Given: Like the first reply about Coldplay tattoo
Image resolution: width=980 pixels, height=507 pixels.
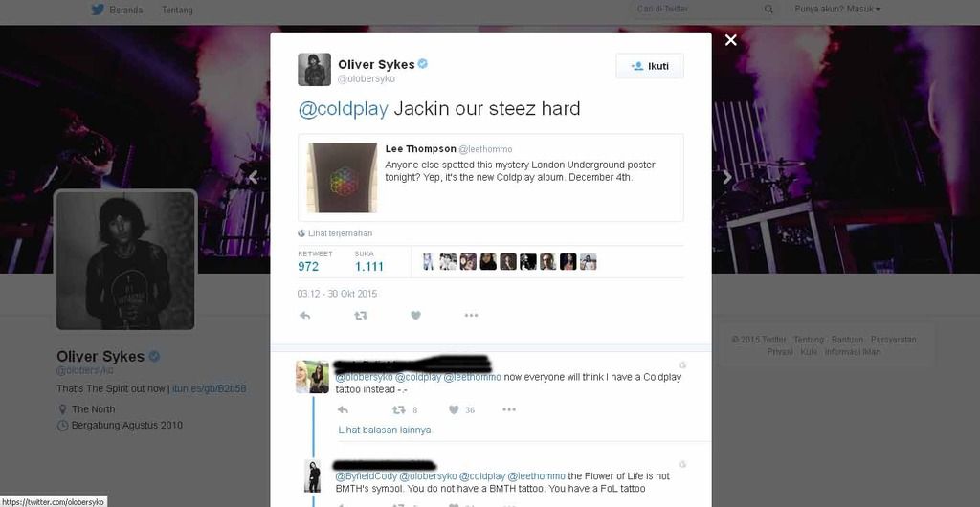Looking at the screenshot, I should coord(454,410).
